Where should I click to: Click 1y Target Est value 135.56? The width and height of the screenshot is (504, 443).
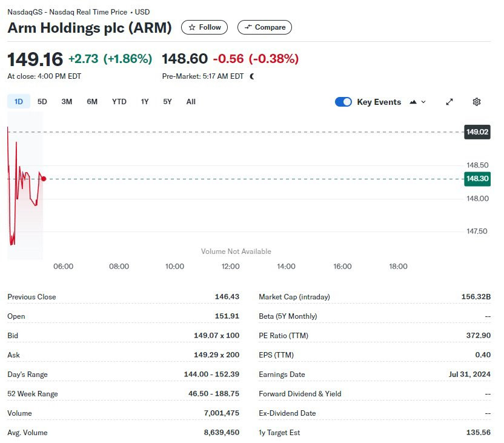pyautogui.click(x=479, y=432)
